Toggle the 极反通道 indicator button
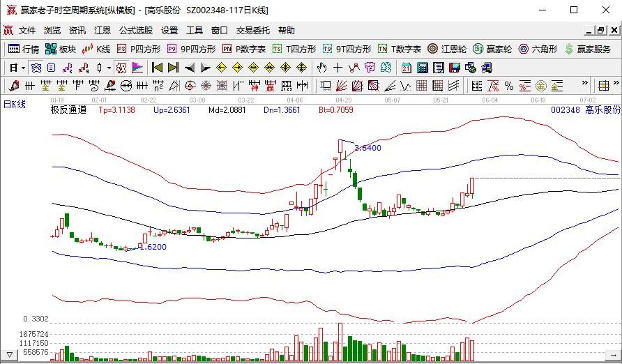622x364 pixels. tap(68, 110)
